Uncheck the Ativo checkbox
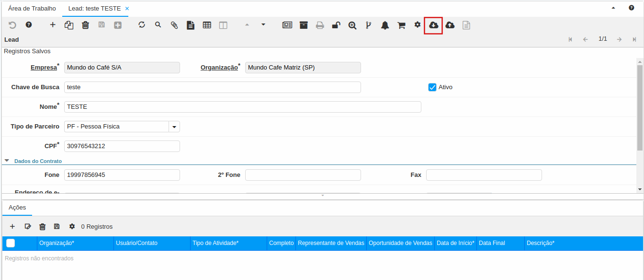 (x=432, y=87)
